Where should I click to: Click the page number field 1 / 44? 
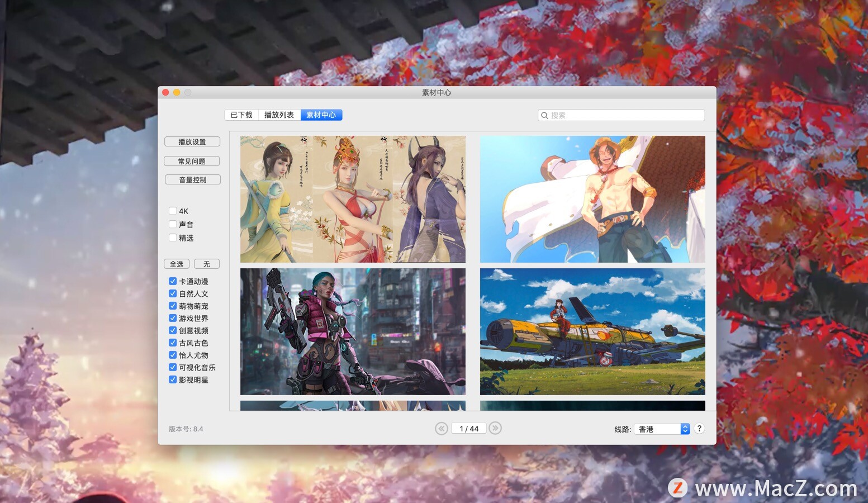pyautogui.click(x=469, y=429)
